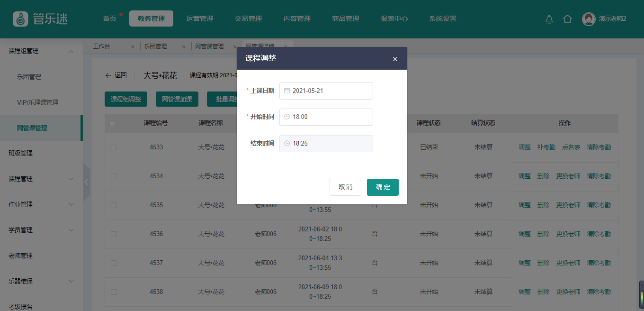The height and width of the screenshot is (311, 644).
Task: Open the 运营管理 top menu
Action: (200, 19)
